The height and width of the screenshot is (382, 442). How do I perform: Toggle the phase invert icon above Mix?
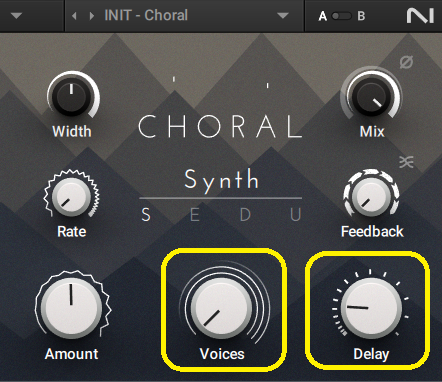click(406, 62)
